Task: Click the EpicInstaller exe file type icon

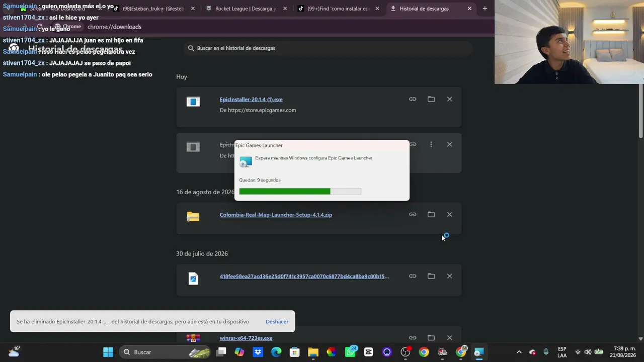Action: tap(193, 102)
